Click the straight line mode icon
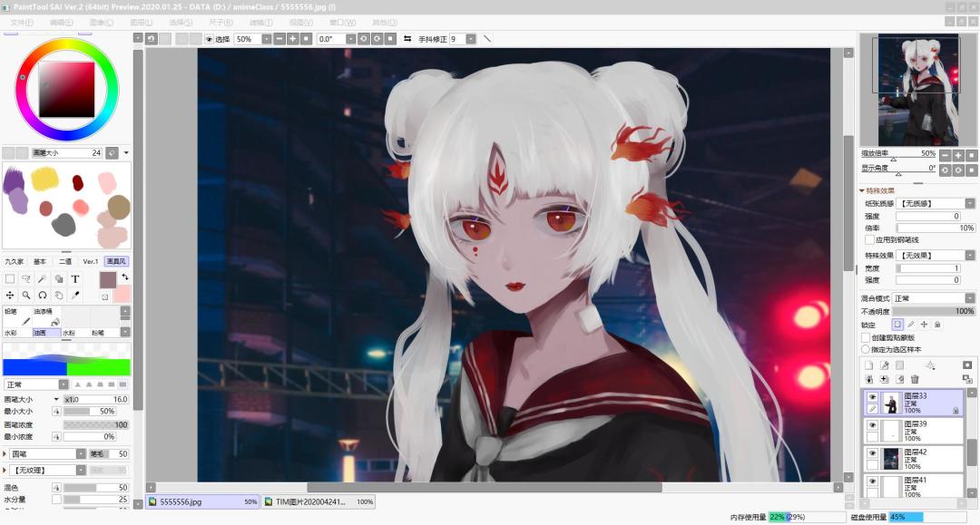Image resolution: width=980 pixels, height=525 pixels. (487, 39)
